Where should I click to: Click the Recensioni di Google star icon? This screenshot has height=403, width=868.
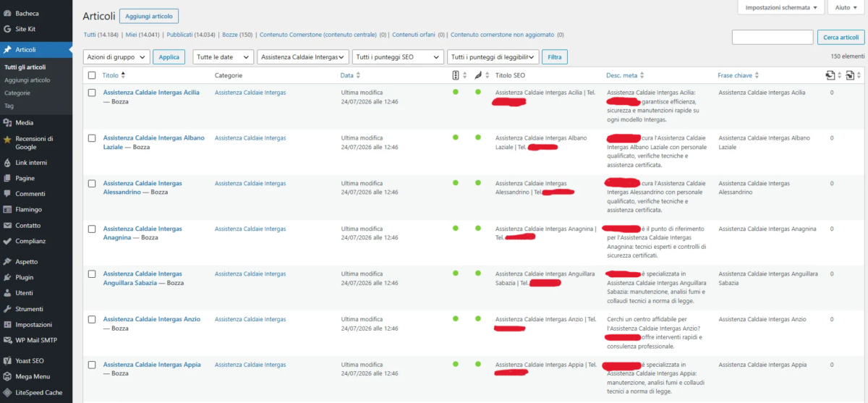pyautogui.click(x=7, y=138)
